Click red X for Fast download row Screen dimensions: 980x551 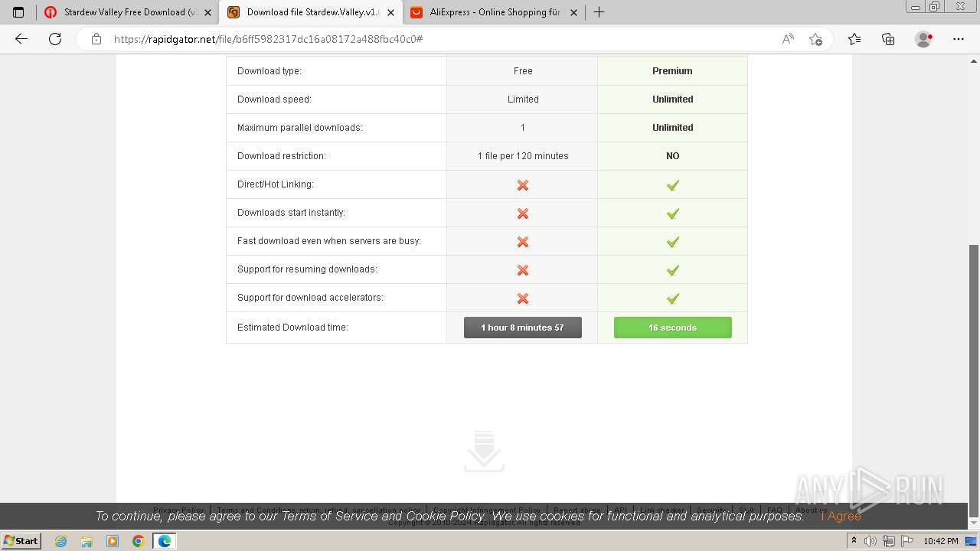[x=523, y=242]
